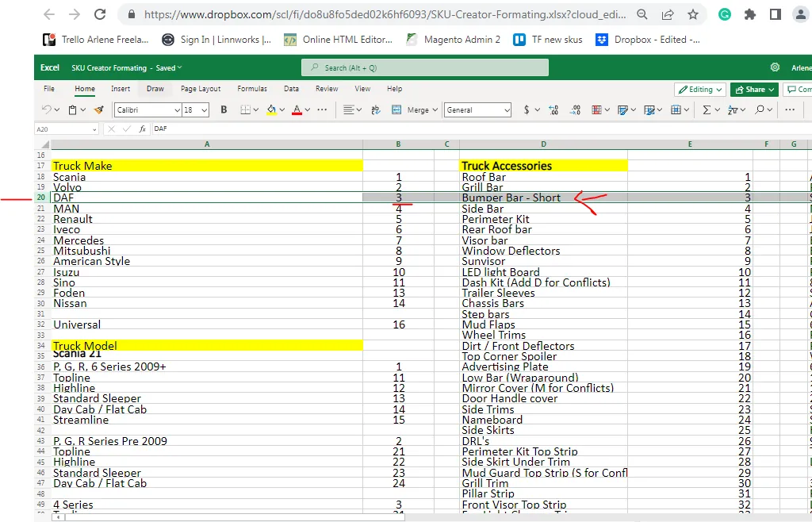Viewport: 812px width, 522px height.
Task: Open the File menu
Action: click(49, 89)
